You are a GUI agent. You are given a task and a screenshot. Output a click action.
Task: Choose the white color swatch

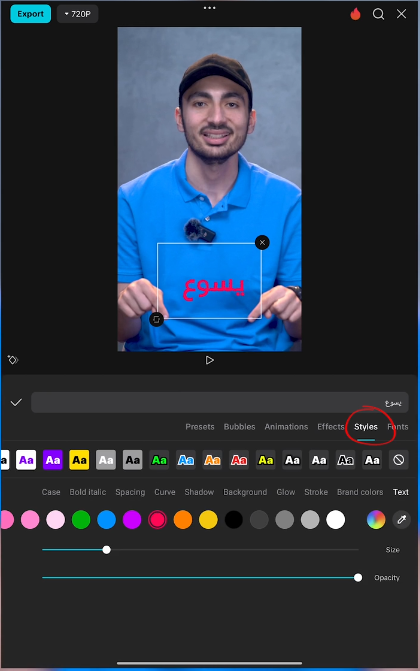(336, 520)
